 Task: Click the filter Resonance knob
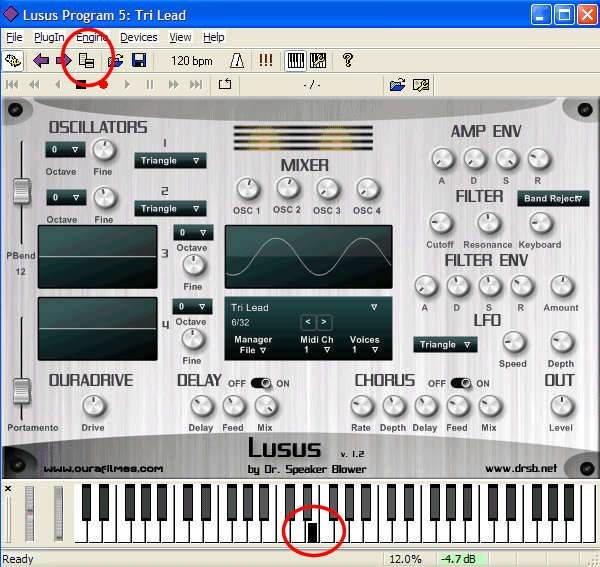tap(488, 223)
